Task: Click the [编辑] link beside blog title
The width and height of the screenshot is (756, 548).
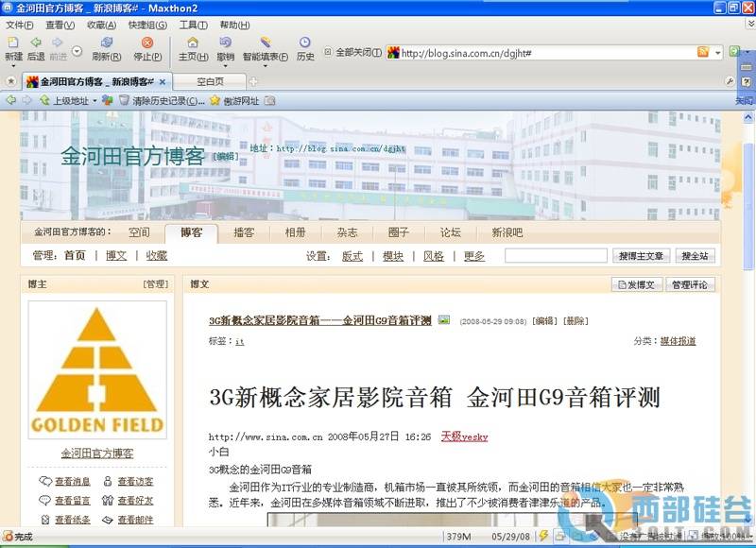Action: (225, 156)
